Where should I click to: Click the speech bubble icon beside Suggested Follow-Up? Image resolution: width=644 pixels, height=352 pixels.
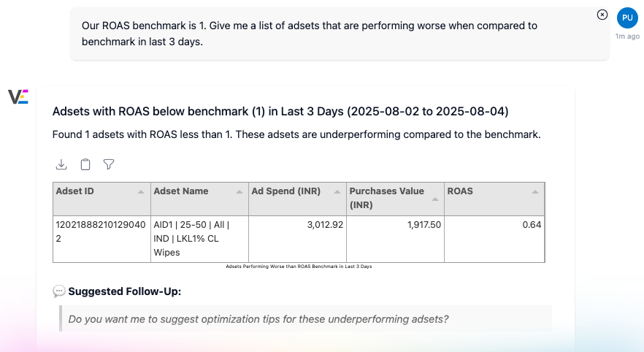[x=59, y=291]
